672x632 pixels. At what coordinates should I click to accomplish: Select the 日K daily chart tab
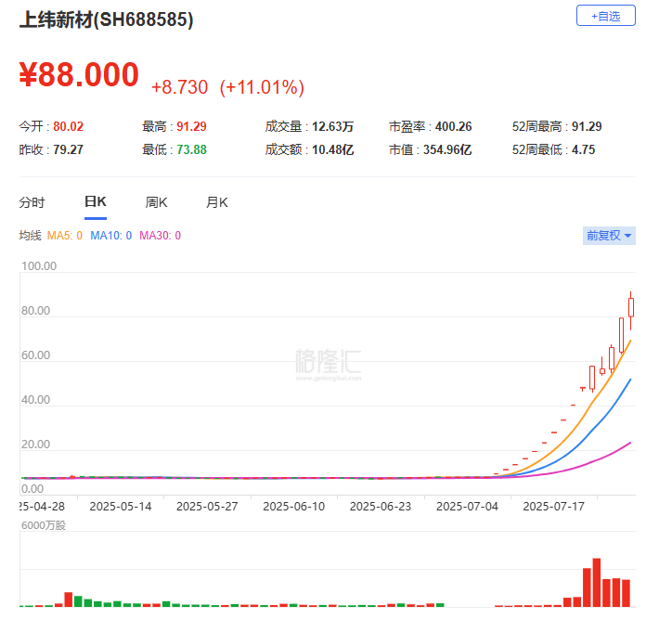[96, 201]
